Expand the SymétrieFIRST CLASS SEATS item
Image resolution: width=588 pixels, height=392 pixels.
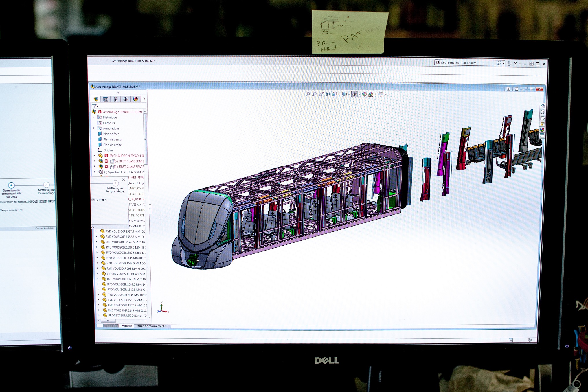pyautogui.click(x=95, y=172)
